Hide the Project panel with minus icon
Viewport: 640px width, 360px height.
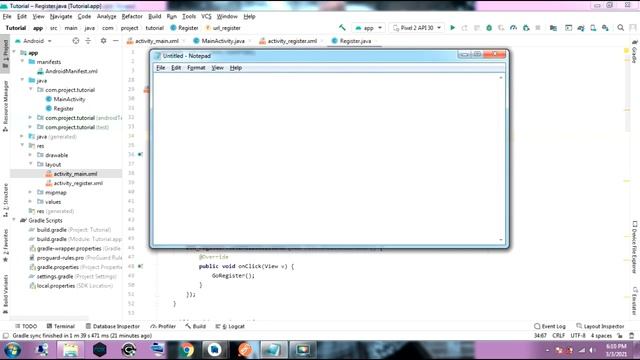[x=116, y=41]
